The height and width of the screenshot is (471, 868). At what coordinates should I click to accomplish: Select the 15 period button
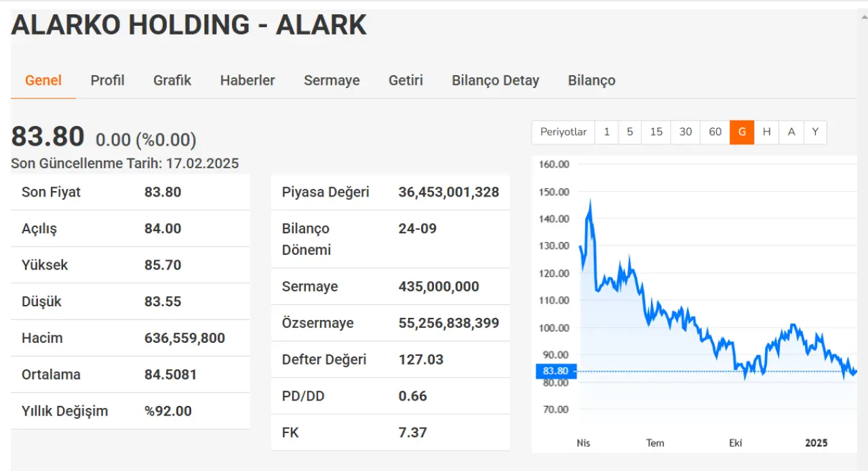click(656, 132)
